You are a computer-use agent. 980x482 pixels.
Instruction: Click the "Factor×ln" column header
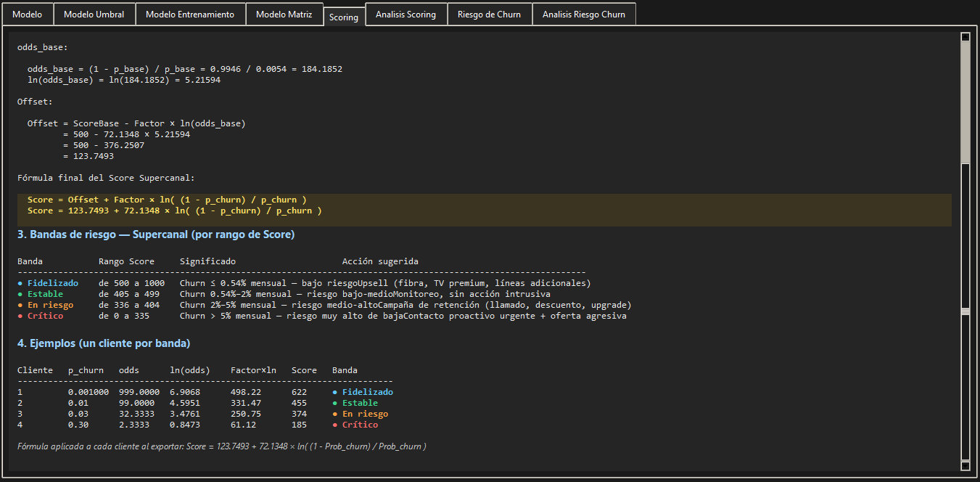[x=253, y=370]
